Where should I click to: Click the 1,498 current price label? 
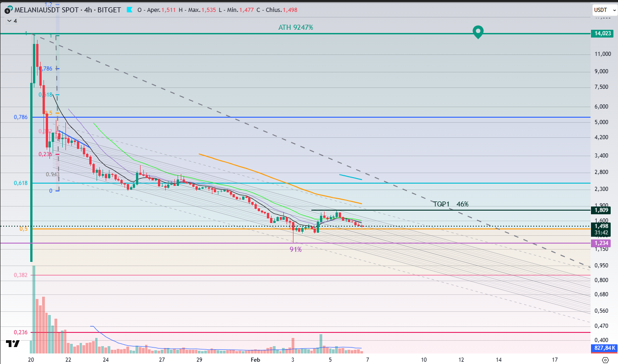coord(602,226)
